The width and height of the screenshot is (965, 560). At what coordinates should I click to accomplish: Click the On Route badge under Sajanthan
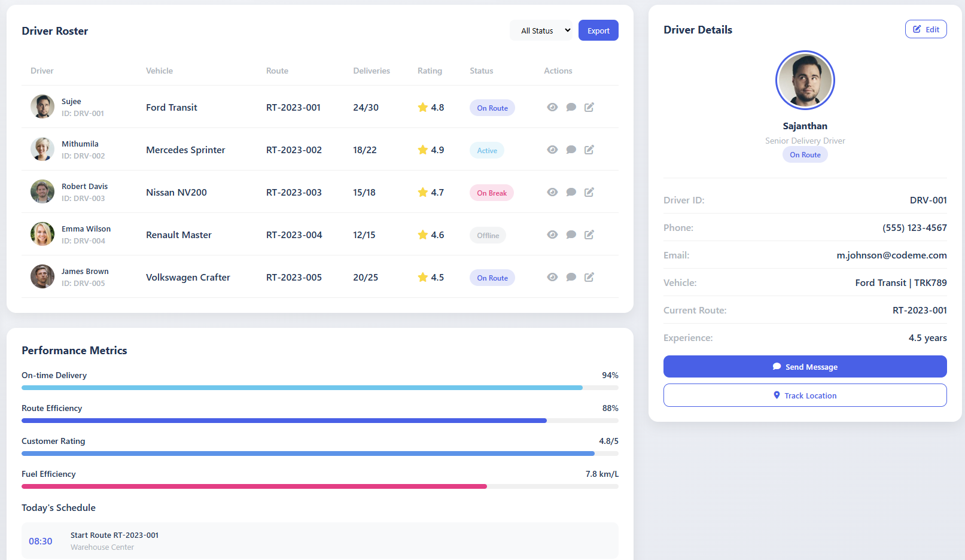(805, 154)
